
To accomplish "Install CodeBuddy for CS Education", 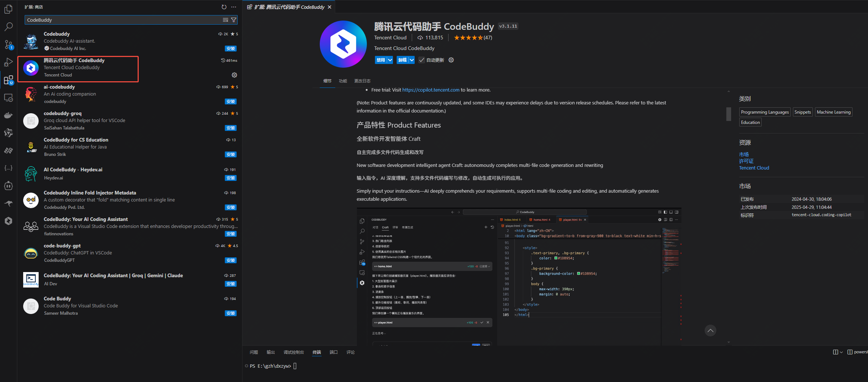I will pyautogui.click(x=231, y=154).
